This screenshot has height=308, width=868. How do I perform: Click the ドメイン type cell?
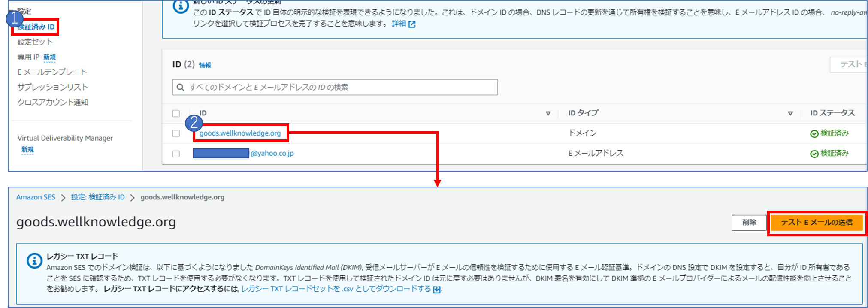tap(582, 133)
